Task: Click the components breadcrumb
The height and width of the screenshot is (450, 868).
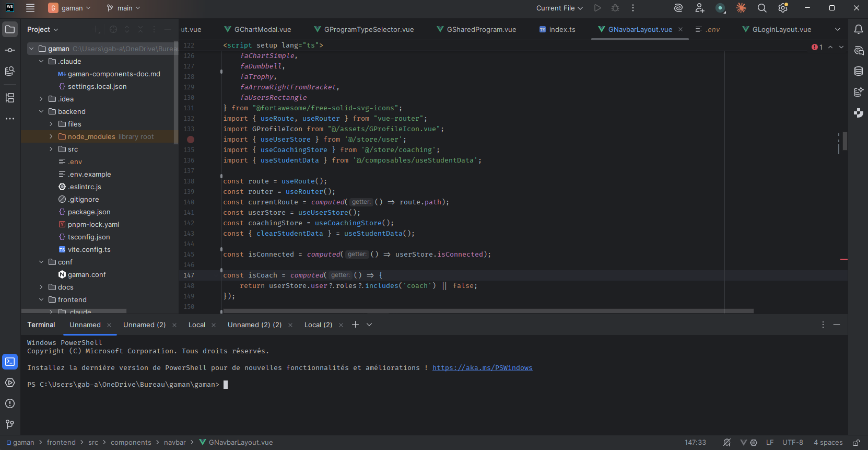Action: 131,443
